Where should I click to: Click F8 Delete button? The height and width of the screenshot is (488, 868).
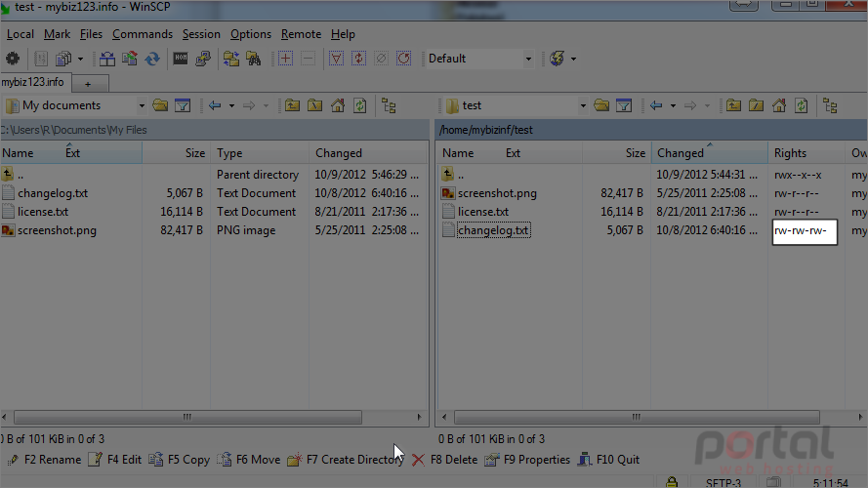[x=444, y=460]
